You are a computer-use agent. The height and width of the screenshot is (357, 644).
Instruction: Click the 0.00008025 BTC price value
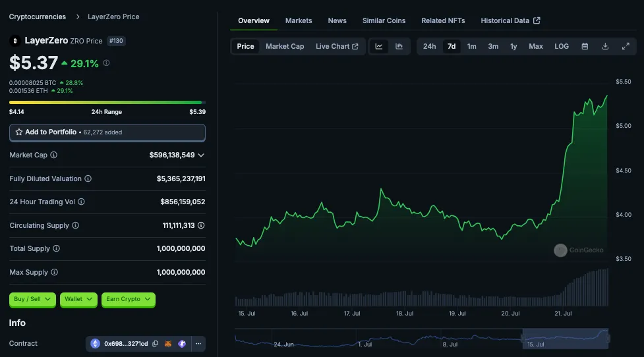pyautogui.click(x=32, y=83)
